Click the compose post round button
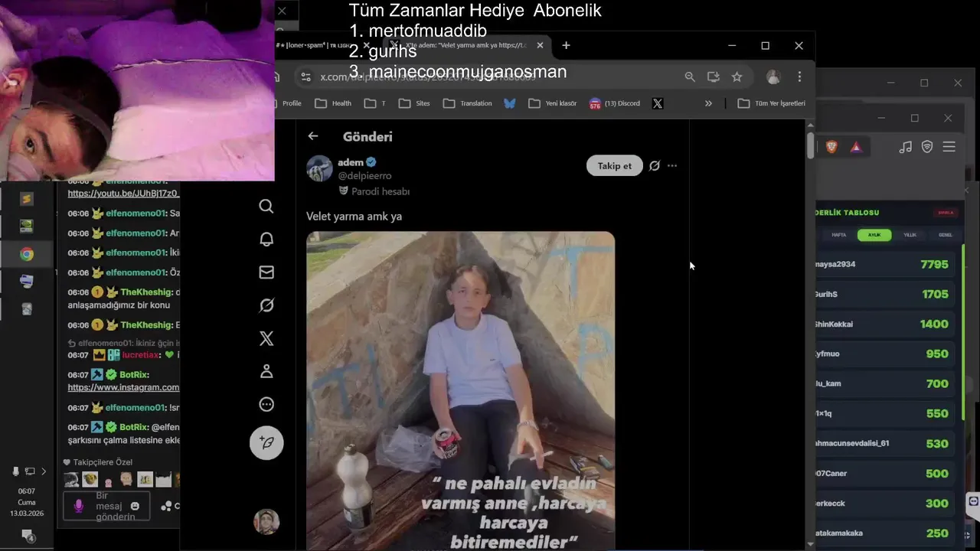 [266, 442]
